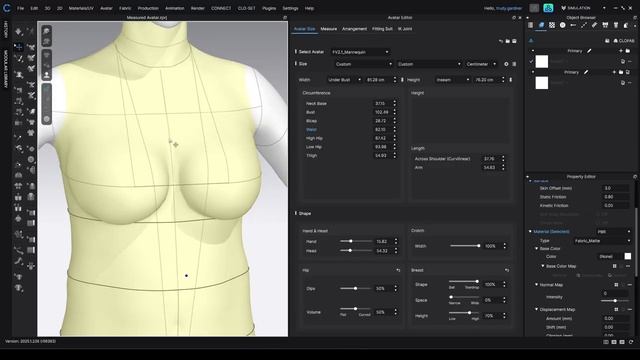Screen dimensions: 640x360
Task: Click the first fabric white thumbnail
Action: [542, 61]
